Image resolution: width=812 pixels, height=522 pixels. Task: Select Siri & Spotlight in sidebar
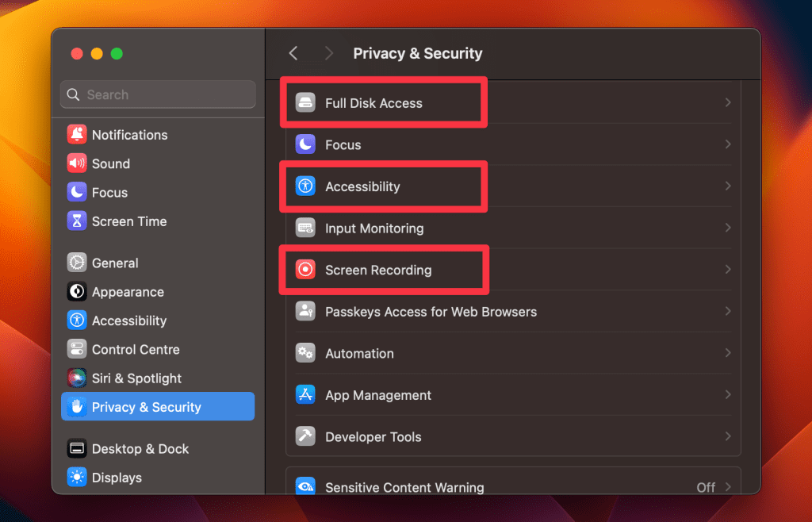[136, 378]
